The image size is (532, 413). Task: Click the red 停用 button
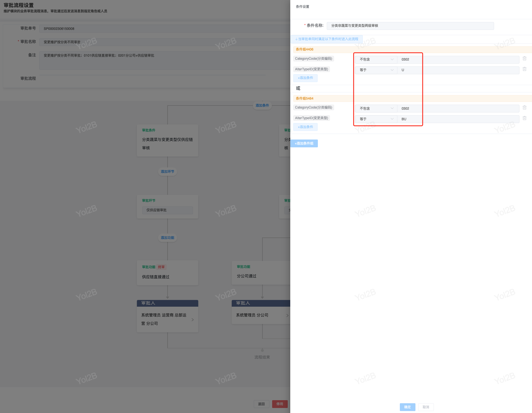(x=280, y=404)
